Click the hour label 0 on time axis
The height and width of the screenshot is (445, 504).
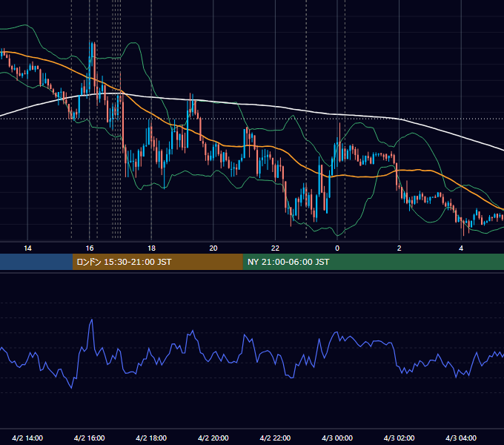click(x=337, y=248)
